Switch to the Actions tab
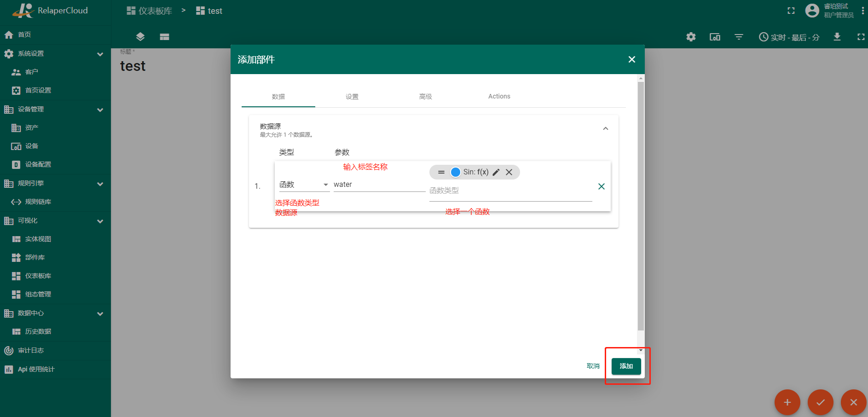The height and width of the screenshot is (417, 868). click(x=499, y=96)
